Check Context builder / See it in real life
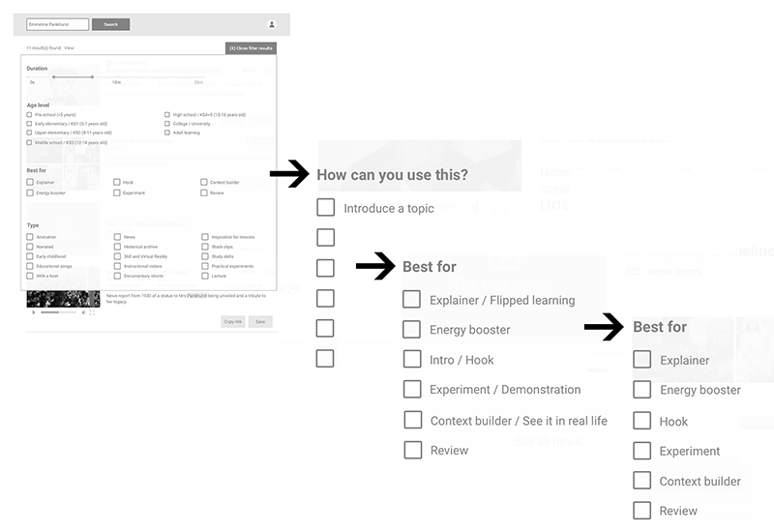The image size is (774, 532). [x=413, y=420]
